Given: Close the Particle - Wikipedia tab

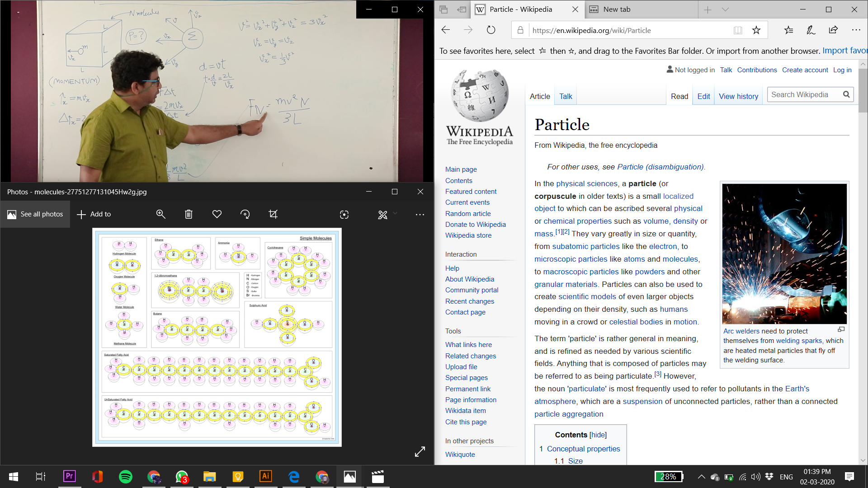Looking at the screenshot, I should point(576,9).
